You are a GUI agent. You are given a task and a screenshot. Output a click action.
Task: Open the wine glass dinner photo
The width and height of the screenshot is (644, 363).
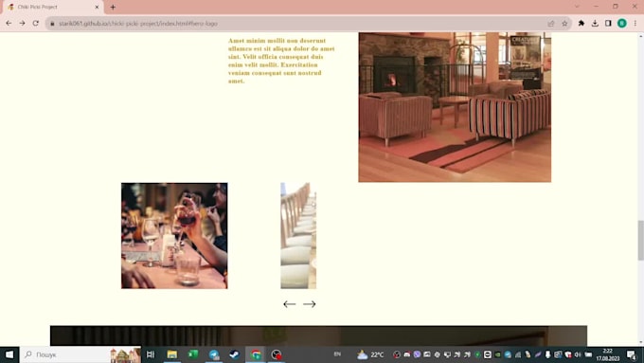coord(174,236)
